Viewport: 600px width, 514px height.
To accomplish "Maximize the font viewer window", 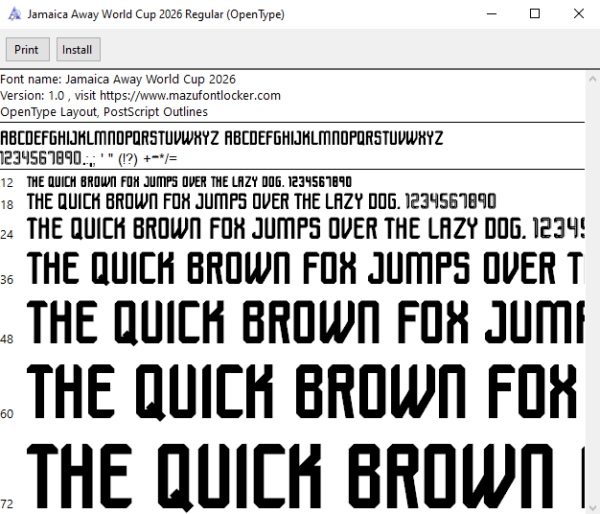I will click(535, 14).
